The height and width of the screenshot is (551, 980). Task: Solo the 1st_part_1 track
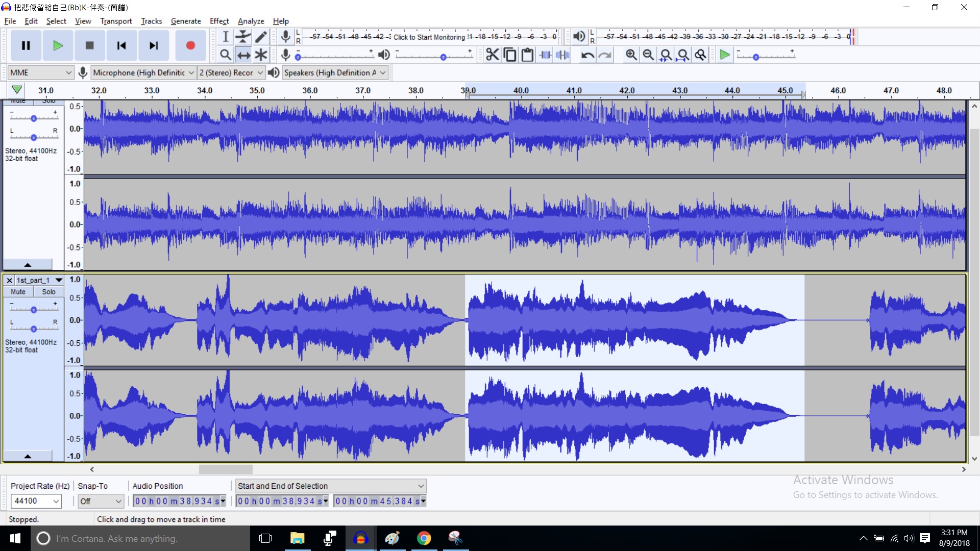48,292
